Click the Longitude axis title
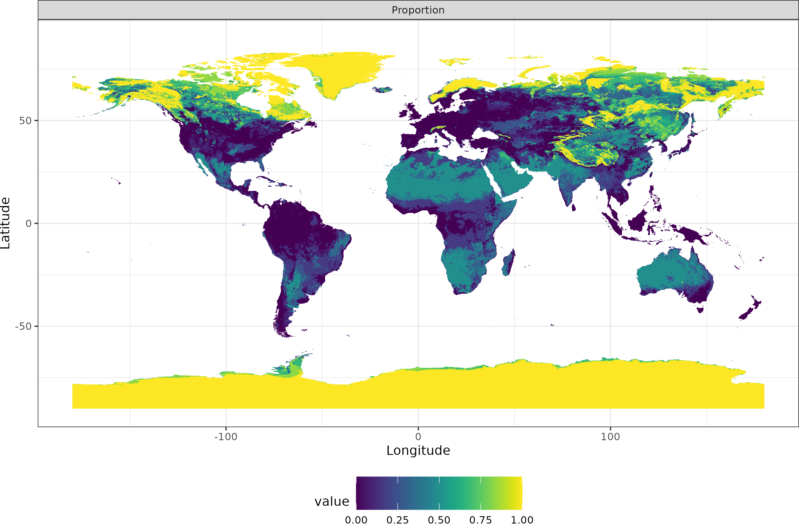 [418, 451]
